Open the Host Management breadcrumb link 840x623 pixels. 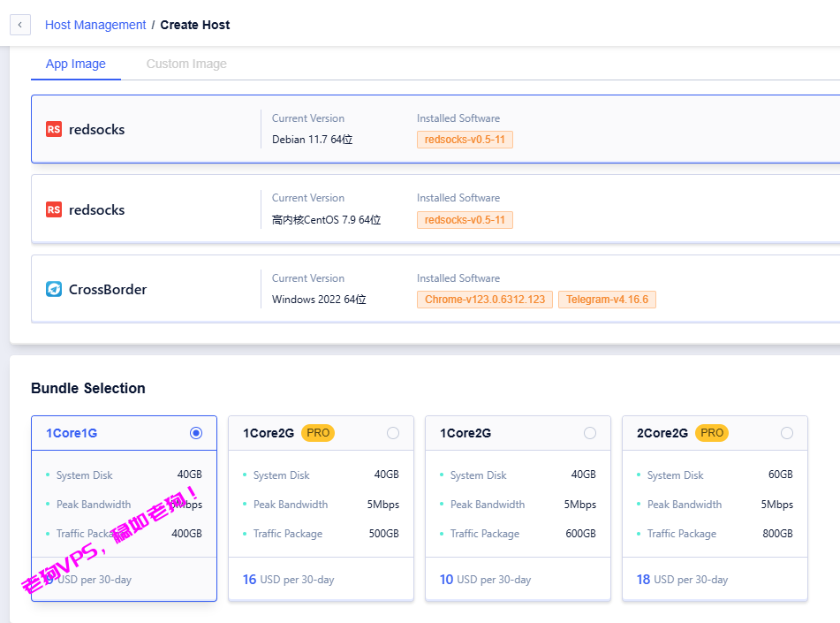[x=95, y=25]
